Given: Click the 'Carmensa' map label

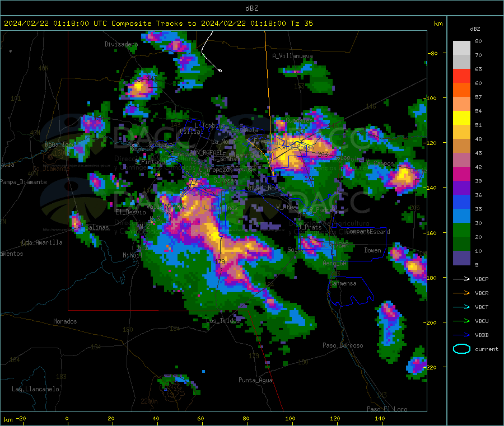Looking at the screenshot, I should (x=343, y=283).
